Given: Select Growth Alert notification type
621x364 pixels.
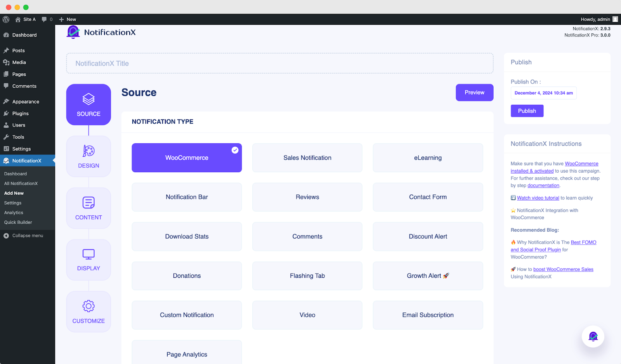Looking at the screenshot, I should [x=428, y=276].
